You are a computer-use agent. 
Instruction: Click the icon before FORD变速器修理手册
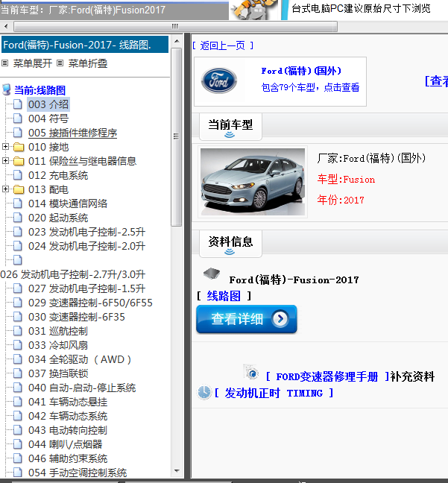point(251,373)
